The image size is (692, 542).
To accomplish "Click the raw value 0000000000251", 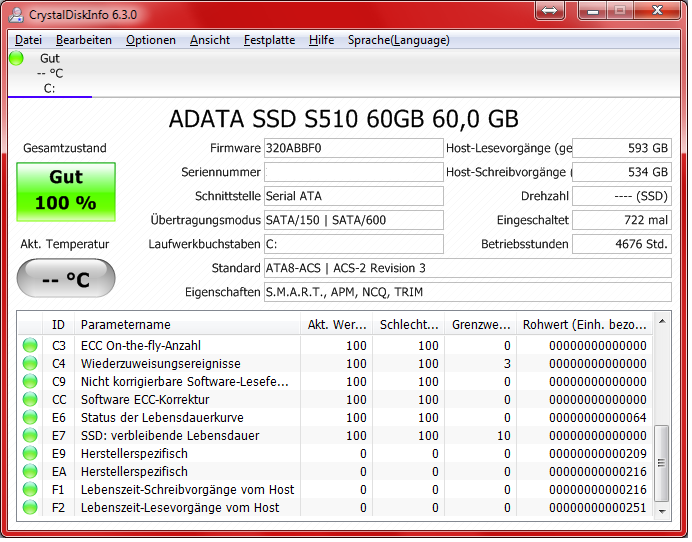I will pyautogui.click(x=598, y=508).
